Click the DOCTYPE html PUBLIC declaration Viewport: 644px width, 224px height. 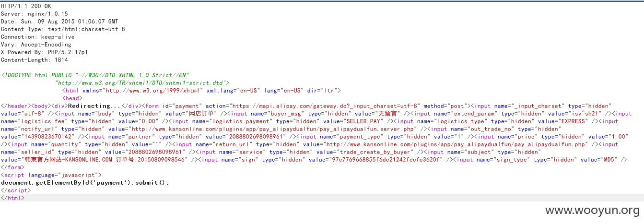coord(95,75)
